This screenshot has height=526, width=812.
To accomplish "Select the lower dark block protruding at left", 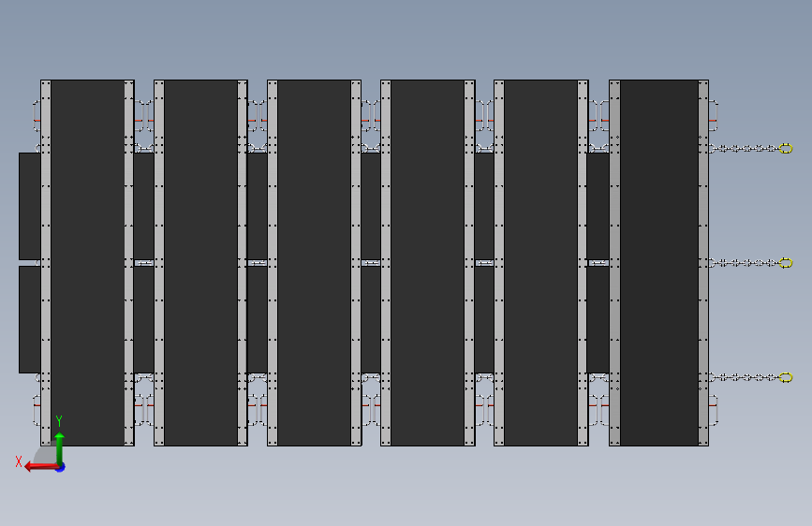I will pos(30,319).
